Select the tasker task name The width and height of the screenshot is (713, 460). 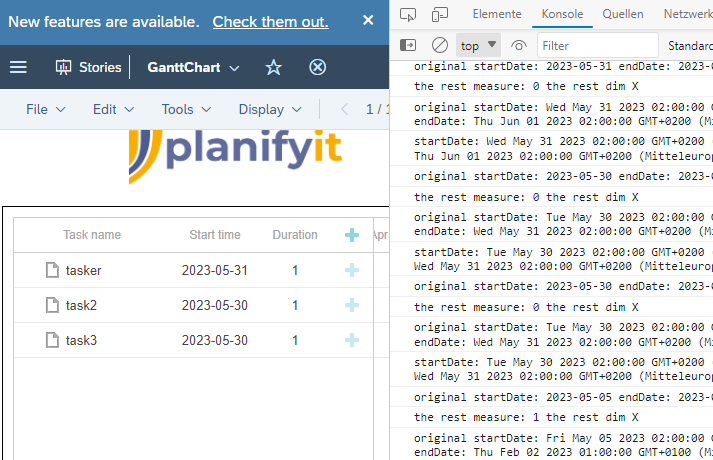84,270
